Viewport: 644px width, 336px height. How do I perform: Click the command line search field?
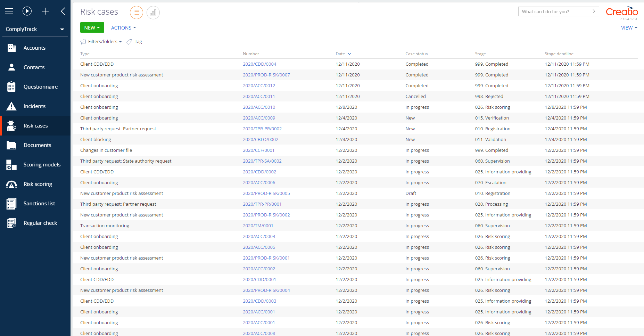click(x=554, y=11)
